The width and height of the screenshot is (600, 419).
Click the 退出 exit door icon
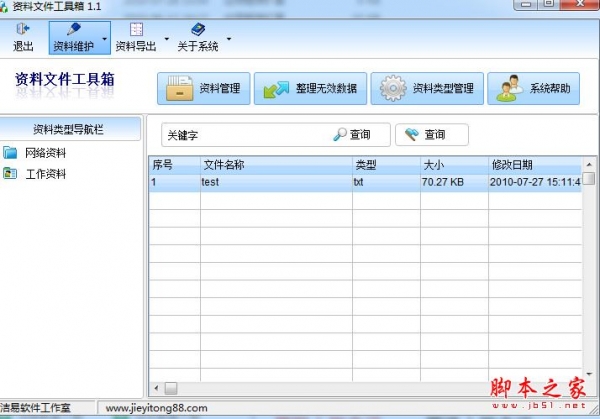[x=23, y=29]
